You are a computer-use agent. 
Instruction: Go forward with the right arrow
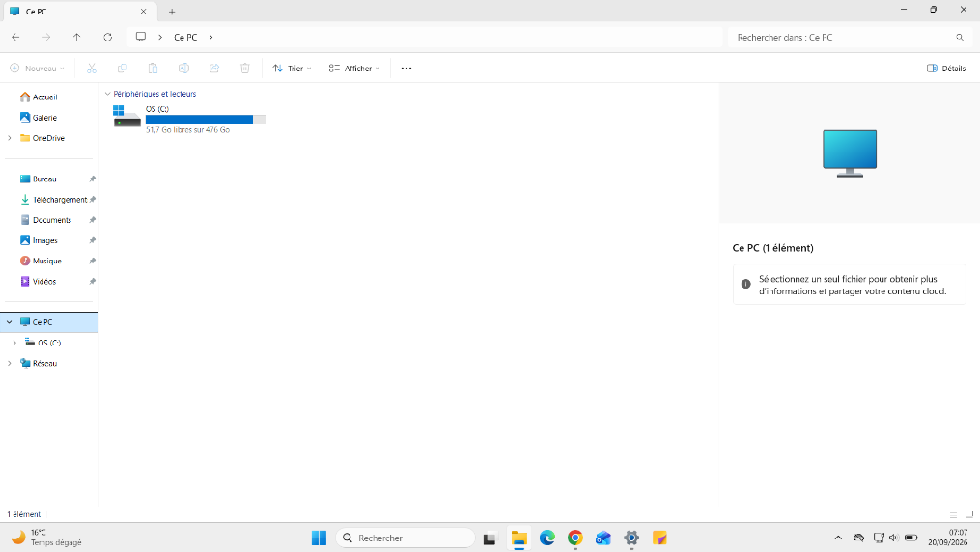pos(46,38)
